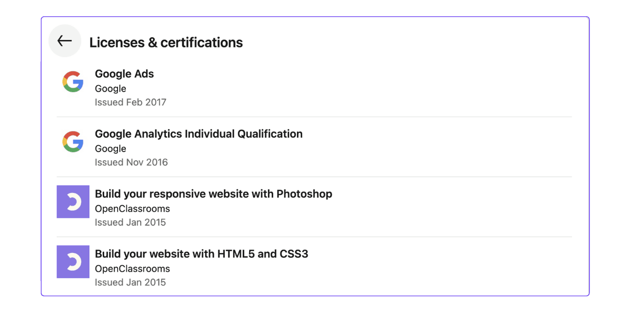Open Build your website with HTML5 and CSS3
Screen dimensions: 644x312
(202, 254)
